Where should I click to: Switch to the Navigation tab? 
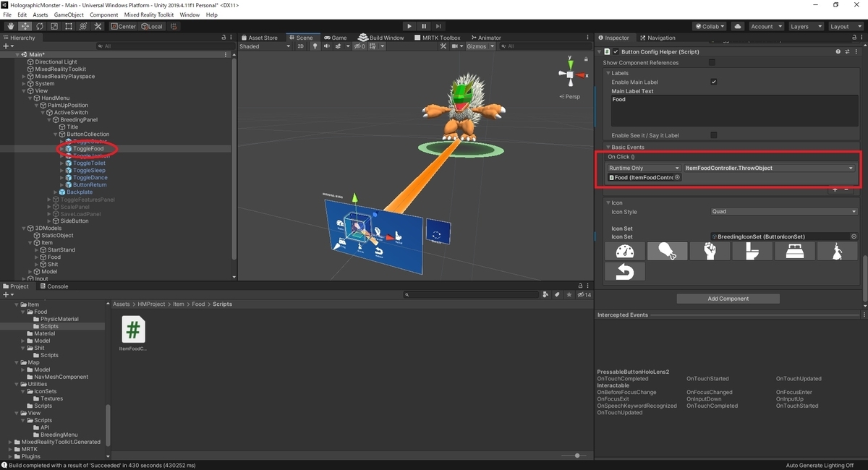tap(658, 38)
